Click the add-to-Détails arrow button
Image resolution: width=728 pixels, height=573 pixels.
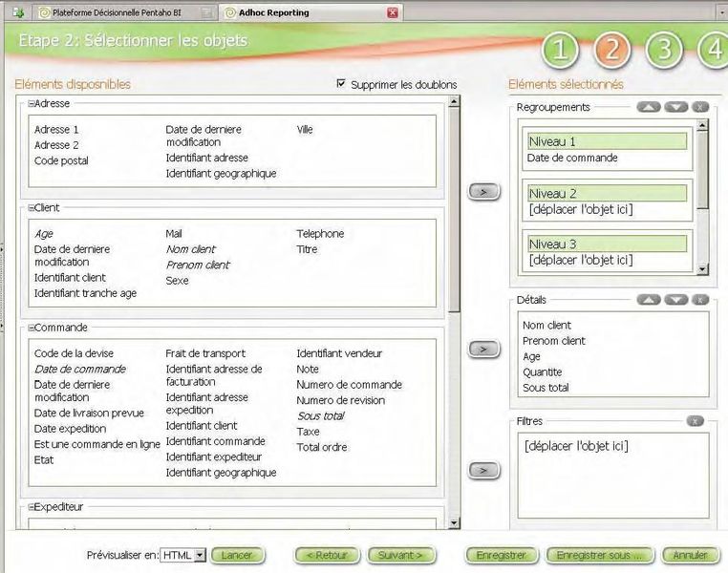tap(484, 350)
